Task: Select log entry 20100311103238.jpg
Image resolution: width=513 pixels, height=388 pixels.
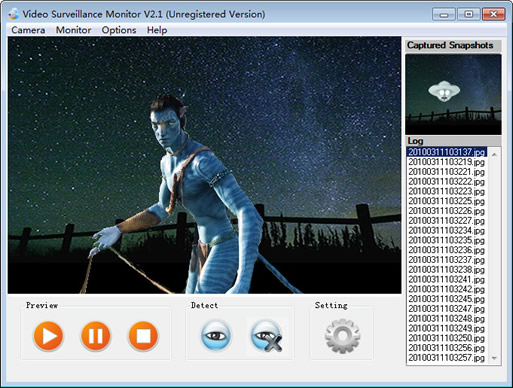Action: point(447,270)
